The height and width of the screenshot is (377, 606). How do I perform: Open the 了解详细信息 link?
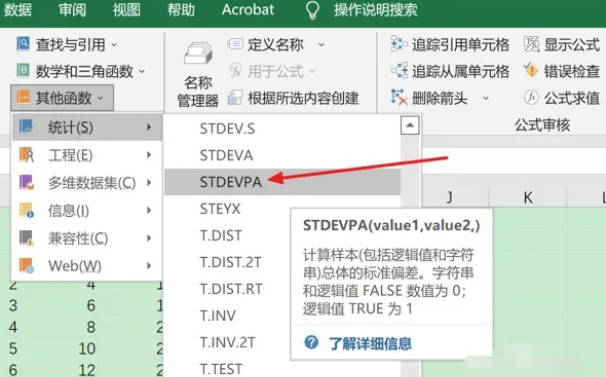pyautogui.click(x=369, y=343)
